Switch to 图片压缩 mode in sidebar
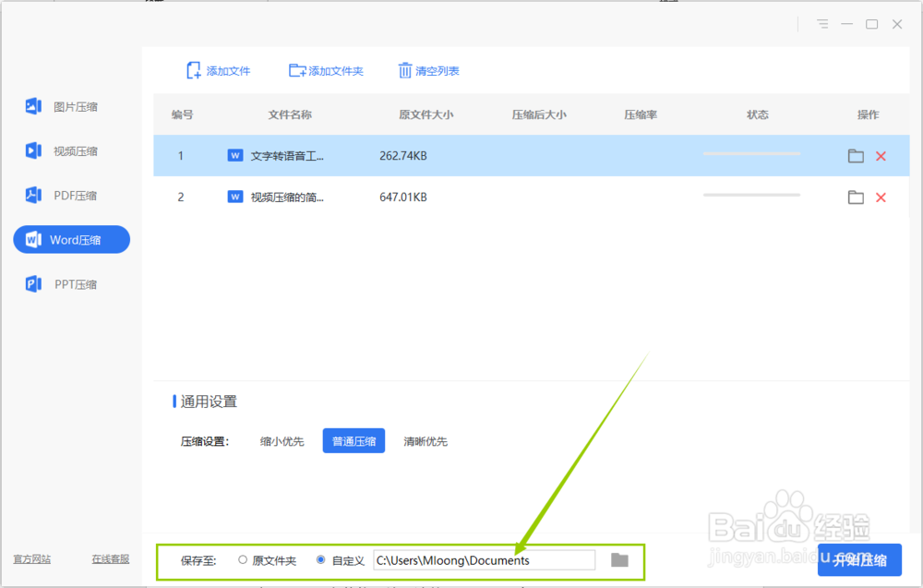The width and height of the screenshot is (923, 588). coord(71,106)
